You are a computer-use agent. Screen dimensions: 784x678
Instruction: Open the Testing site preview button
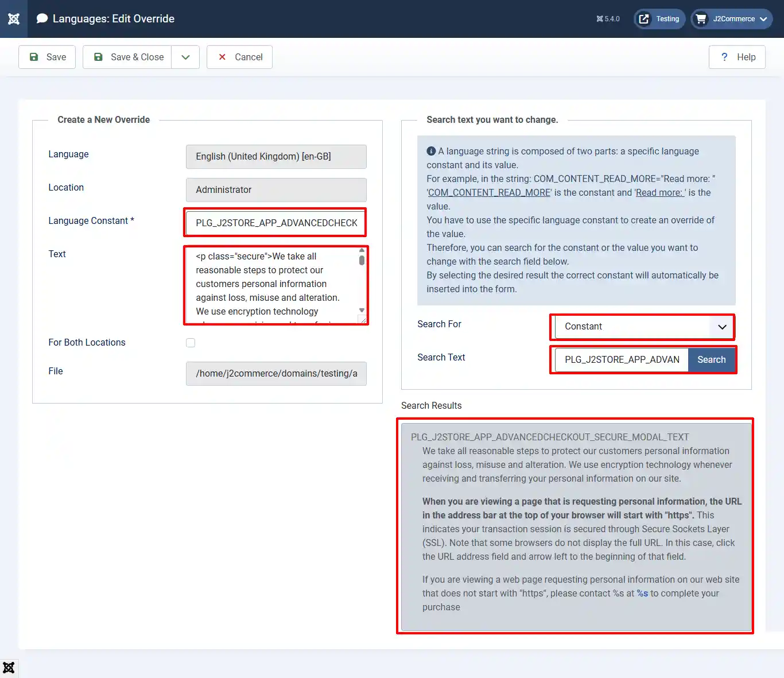(659, 19)
